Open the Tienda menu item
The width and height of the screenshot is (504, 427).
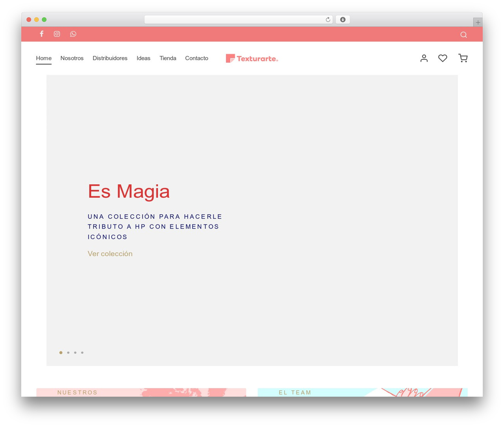168,58
